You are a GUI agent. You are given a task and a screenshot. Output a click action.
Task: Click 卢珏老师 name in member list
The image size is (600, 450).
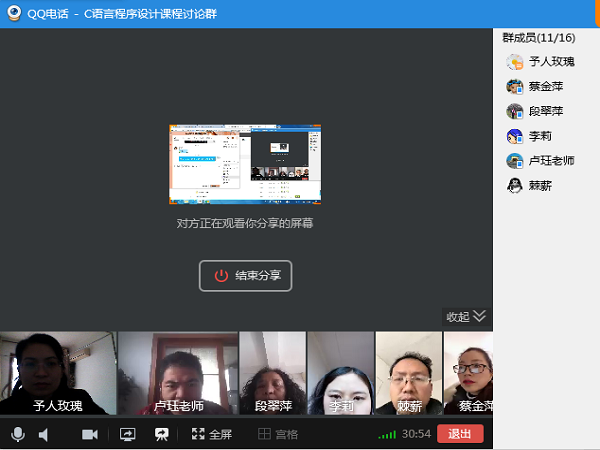click(552, 161)
